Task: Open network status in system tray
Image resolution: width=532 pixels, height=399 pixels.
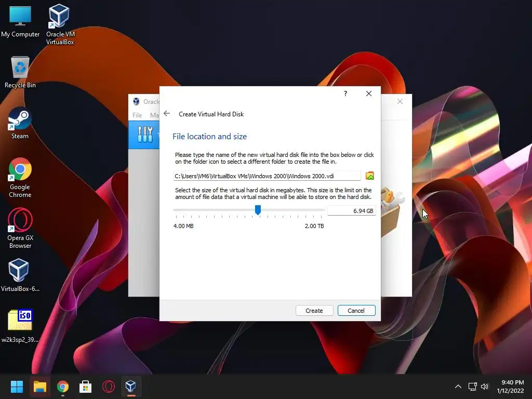Action: 472,387
